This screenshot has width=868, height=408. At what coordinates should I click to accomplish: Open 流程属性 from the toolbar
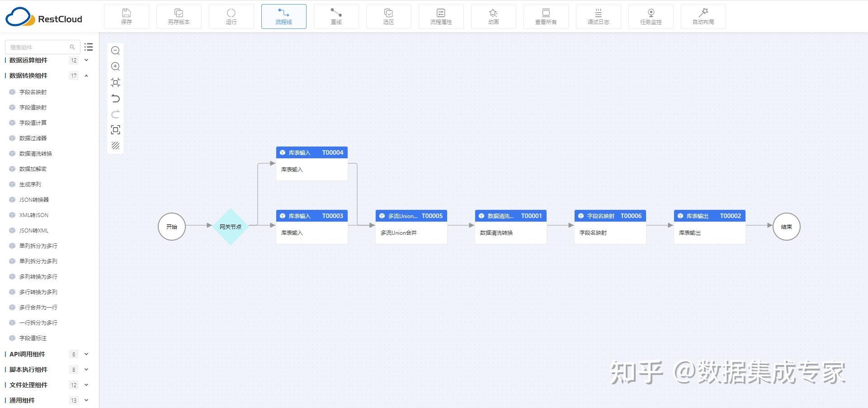441,16
